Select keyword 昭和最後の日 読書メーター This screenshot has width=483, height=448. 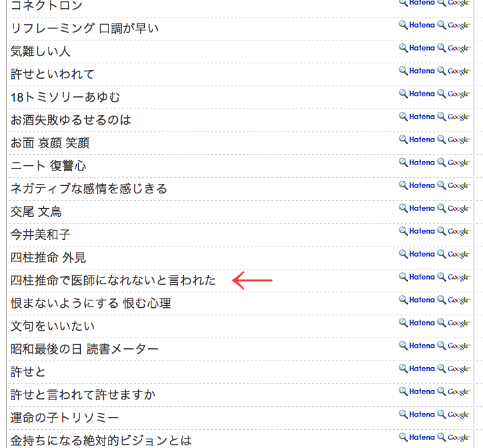(84, 349)
